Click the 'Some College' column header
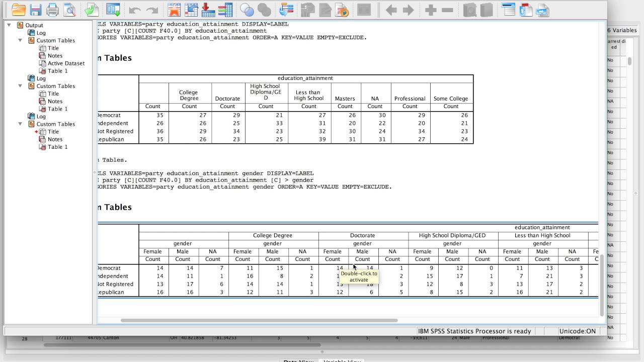Viewport: 644px width, 362px height. coord(451,99)
